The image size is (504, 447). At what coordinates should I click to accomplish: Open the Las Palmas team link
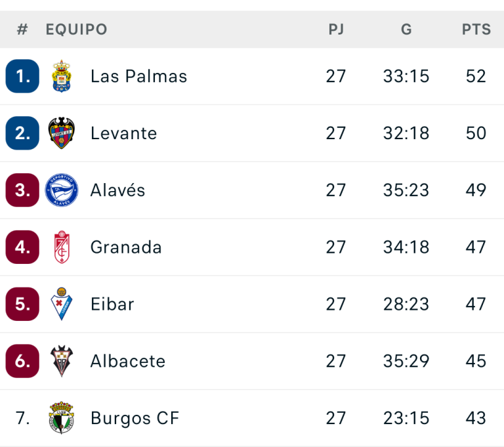point(138,76)
